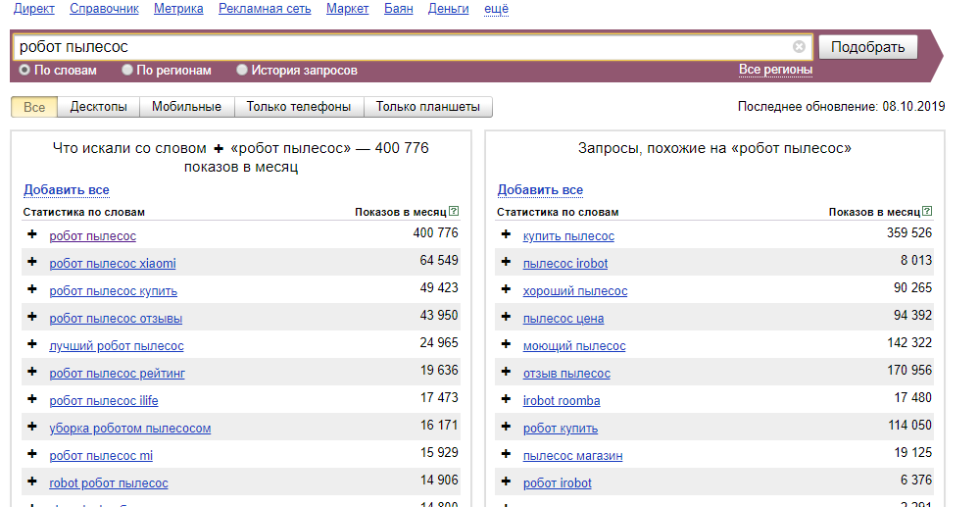Add 'моющий пылесос' with plus icon

coord(507,344)
